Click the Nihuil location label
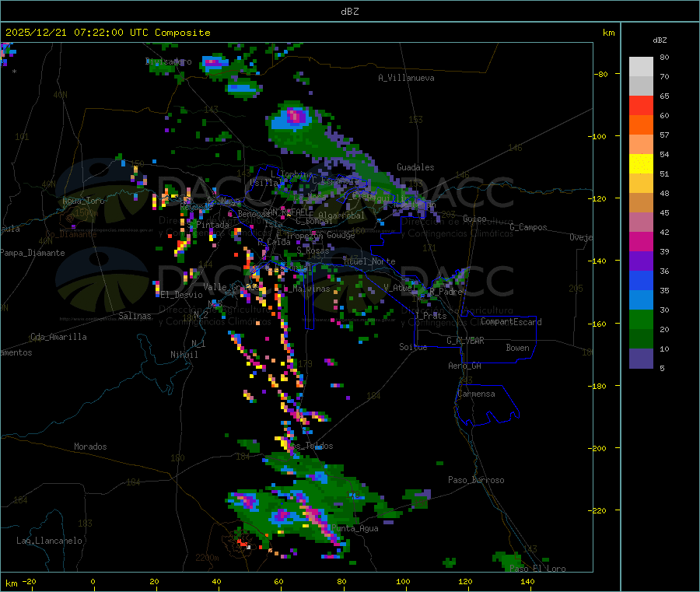Viewport: 700px width, 592px height. click(x=184, y=355)
